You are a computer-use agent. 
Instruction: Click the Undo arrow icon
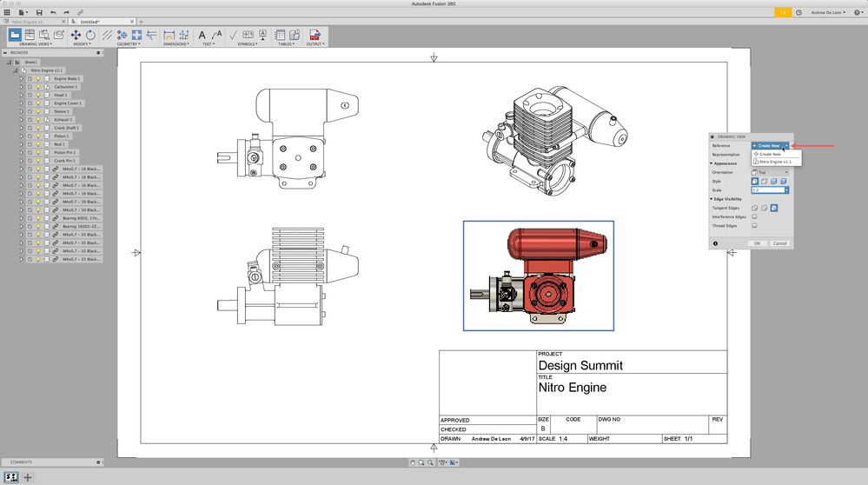pos(54,12)
